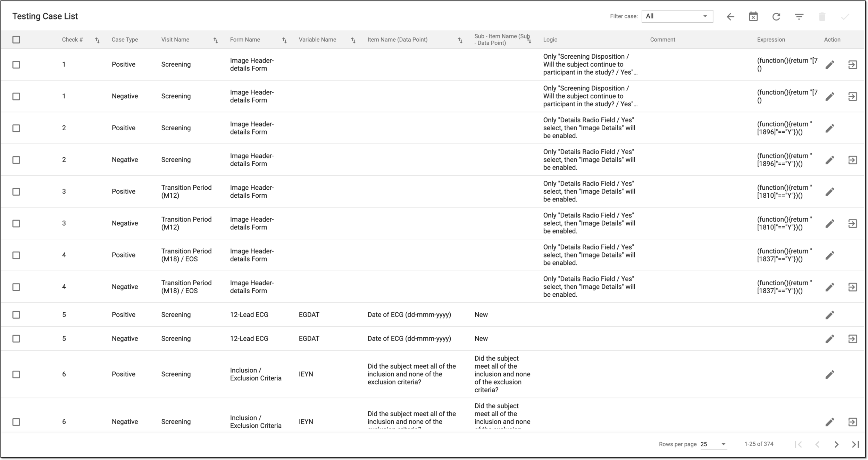Open execute icon for check 4 Negative

coord(853,287)
